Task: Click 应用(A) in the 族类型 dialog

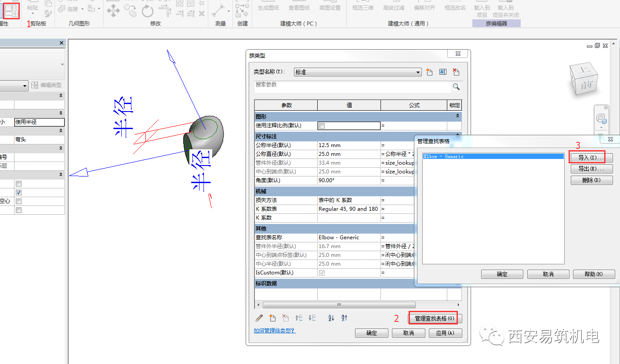Action: [x=445, y=333]
